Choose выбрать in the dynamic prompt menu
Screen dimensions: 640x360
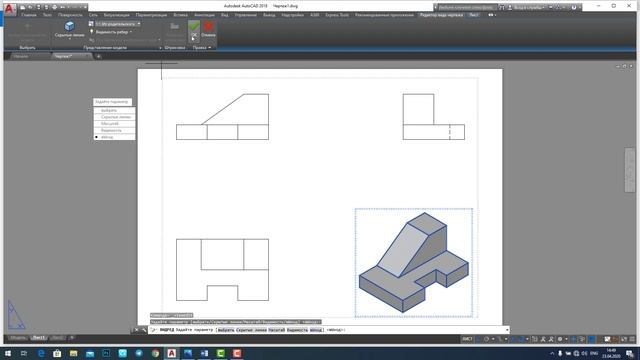tap(114, 111)
